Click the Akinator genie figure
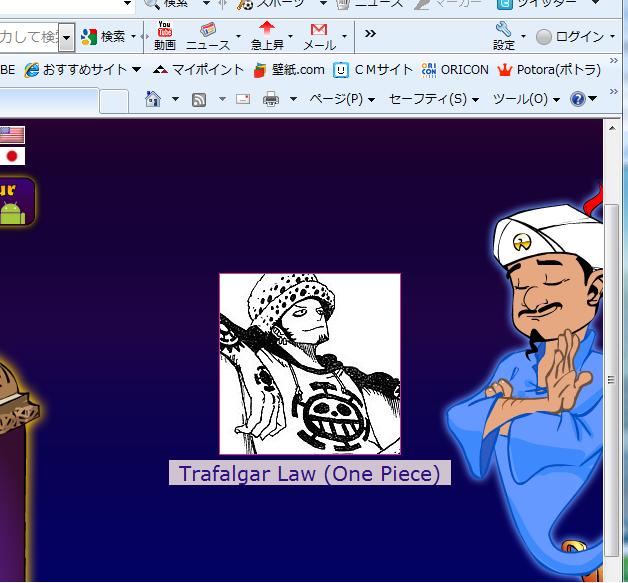 (x=525, y=380)
